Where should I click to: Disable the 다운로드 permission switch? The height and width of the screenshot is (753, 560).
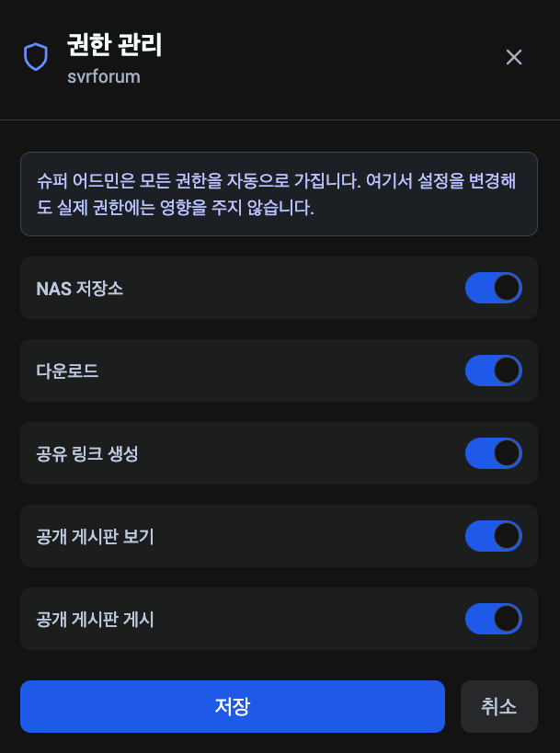click(494, 371)
